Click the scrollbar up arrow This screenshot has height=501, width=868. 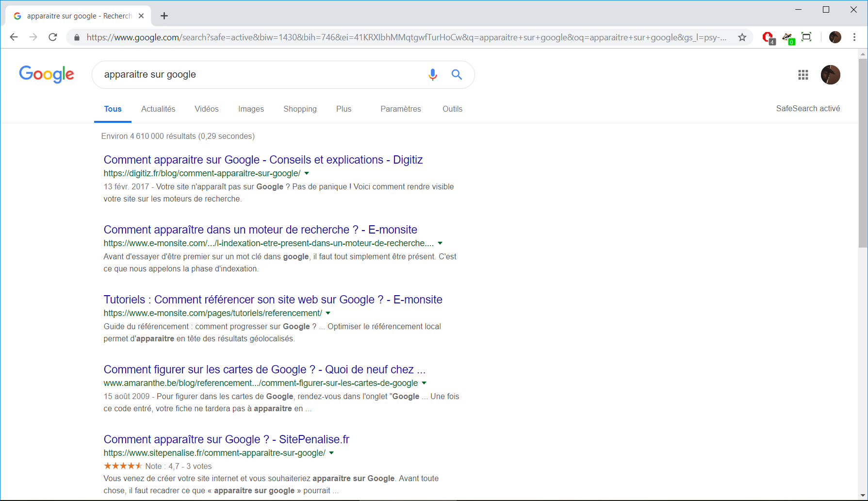(862, 53)
